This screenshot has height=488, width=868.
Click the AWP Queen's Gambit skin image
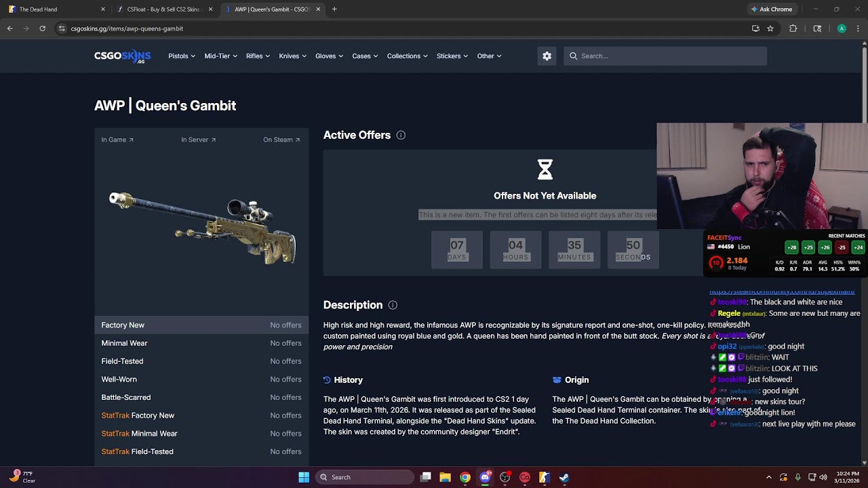(202, 227)
